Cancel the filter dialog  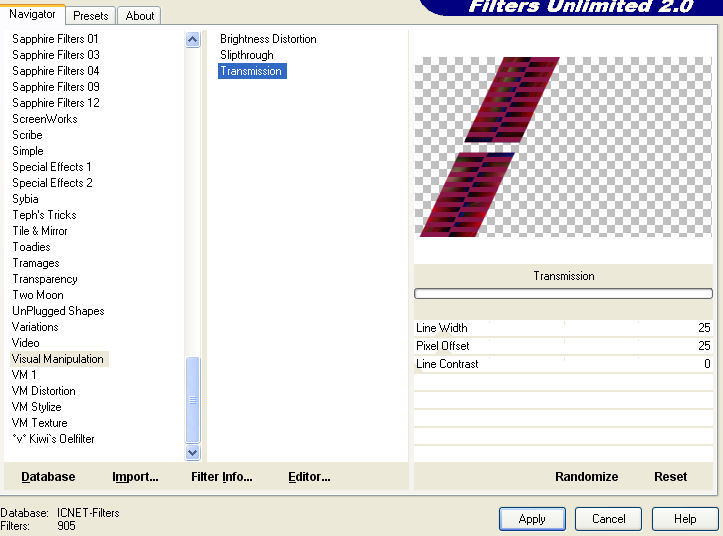tap(609, 519)
